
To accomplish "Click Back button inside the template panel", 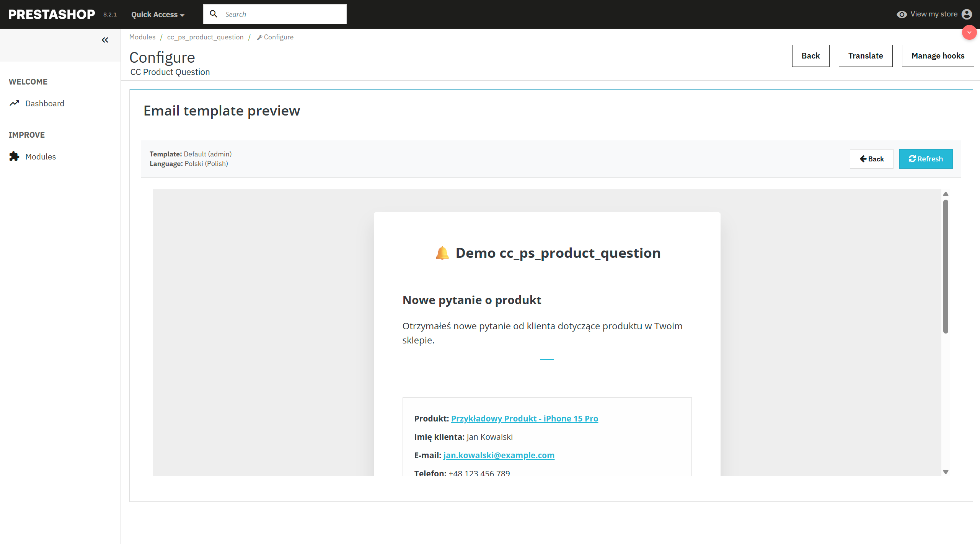I will (x=871, y=159).
